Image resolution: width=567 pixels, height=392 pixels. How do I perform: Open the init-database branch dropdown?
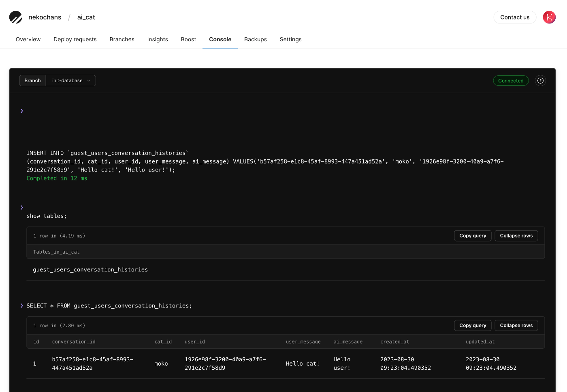tap(71, 81)
